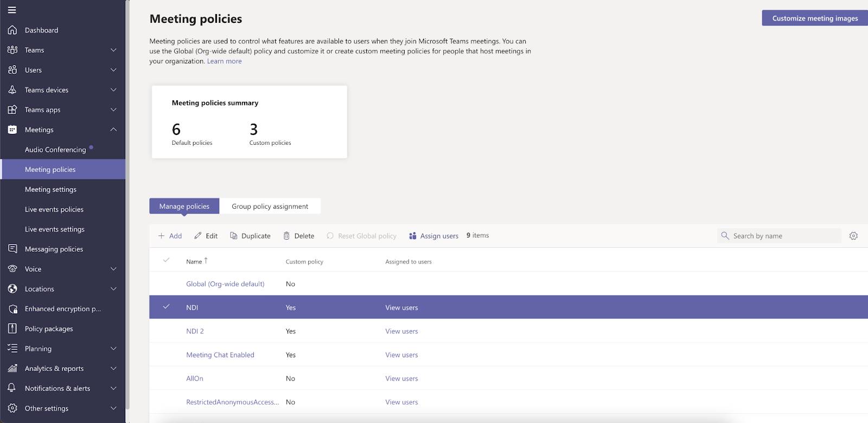Click the Search by name field
Image resolution: width=868 pixels, height=423 pixels.
click(779, 236)
